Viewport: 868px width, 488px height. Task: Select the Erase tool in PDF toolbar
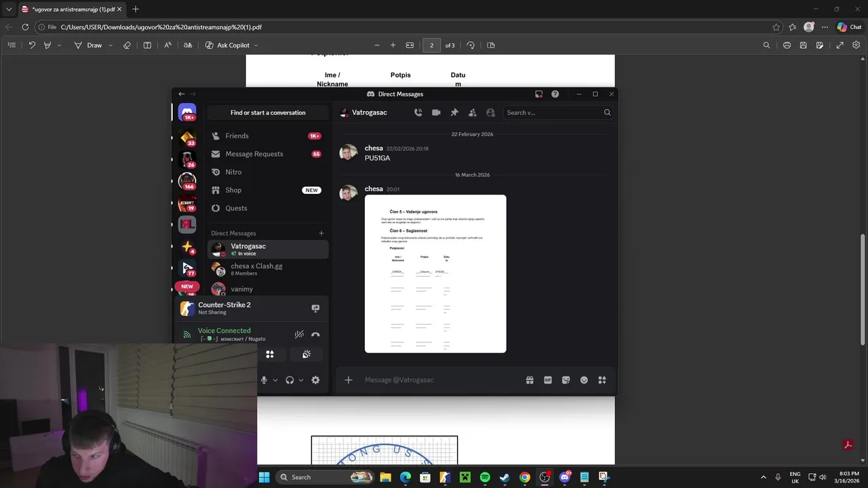pos(127,45)
